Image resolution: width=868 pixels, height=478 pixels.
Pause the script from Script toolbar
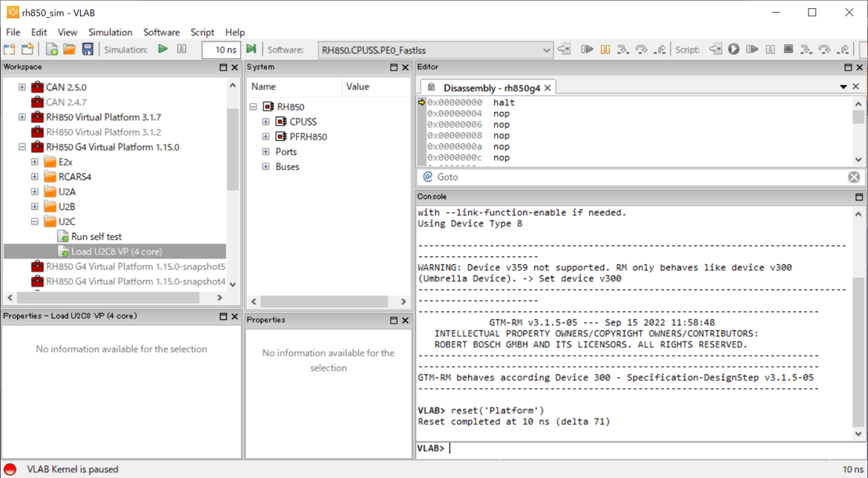(x=770, y=49)
